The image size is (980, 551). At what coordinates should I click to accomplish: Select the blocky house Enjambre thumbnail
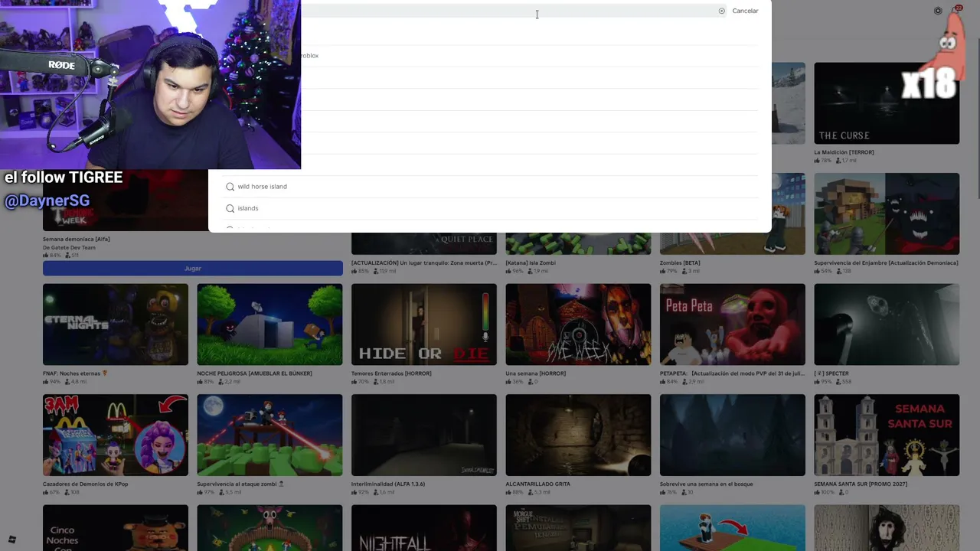point(887,214)
